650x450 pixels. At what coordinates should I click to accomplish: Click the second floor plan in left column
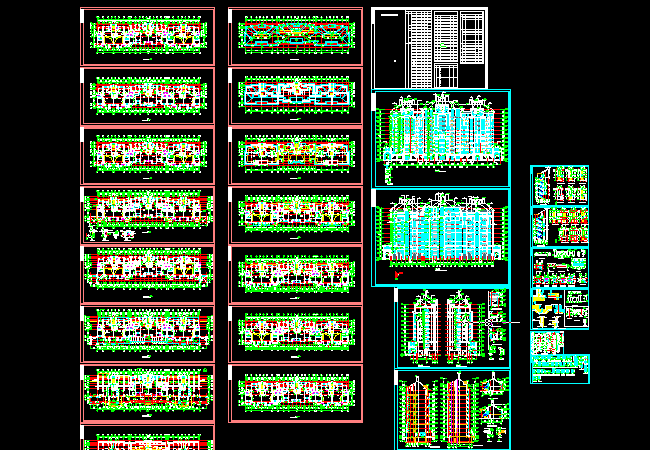click(x=147, y=96)
